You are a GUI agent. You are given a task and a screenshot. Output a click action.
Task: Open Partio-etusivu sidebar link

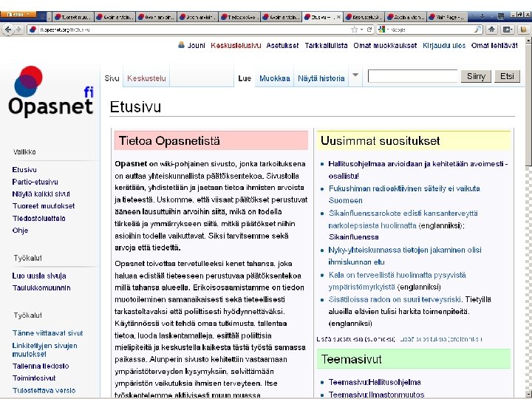click(35, 182)
